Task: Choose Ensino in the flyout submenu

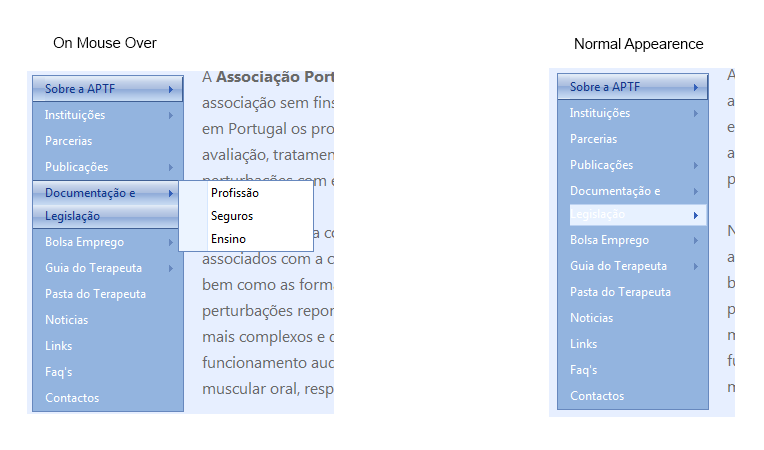Action: pos(228,239)
